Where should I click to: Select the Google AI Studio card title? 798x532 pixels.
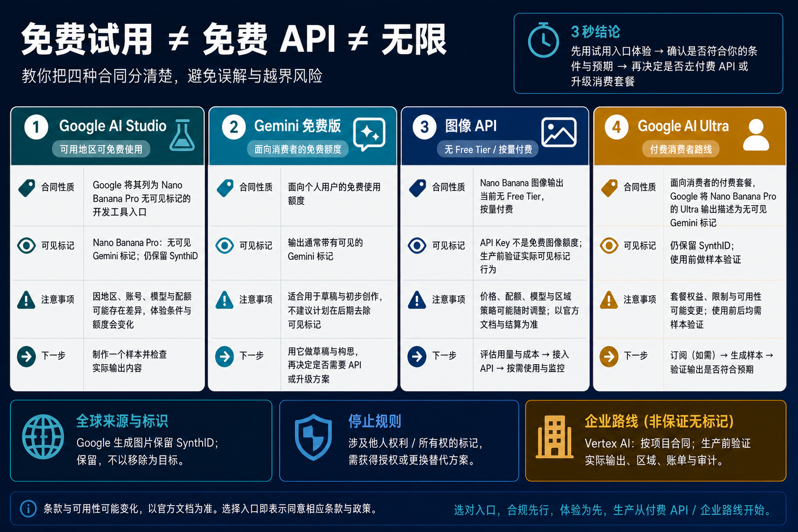click(113, 126)
